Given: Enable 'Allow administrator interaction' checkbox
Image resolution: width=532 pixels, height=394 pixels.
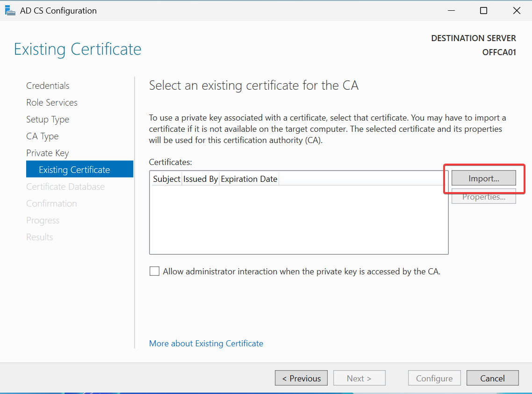Looking at the screenshot, I should (x=154, y=271).
